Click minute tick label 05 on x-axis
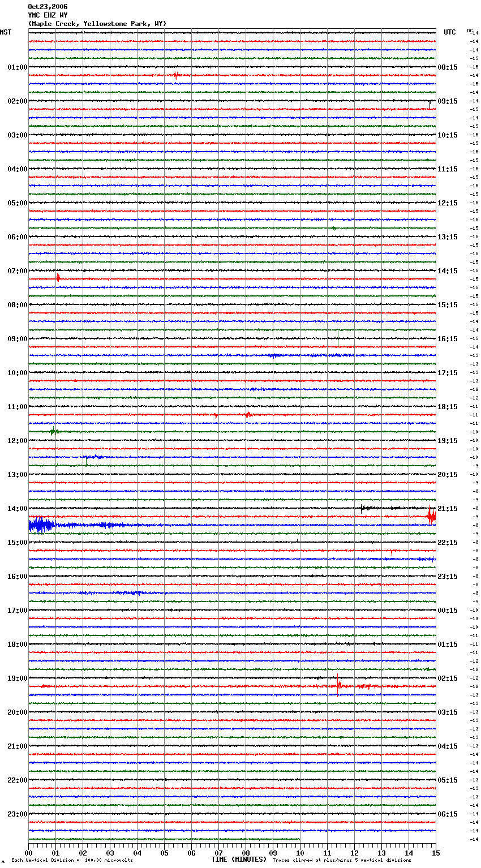 point(164,853)
